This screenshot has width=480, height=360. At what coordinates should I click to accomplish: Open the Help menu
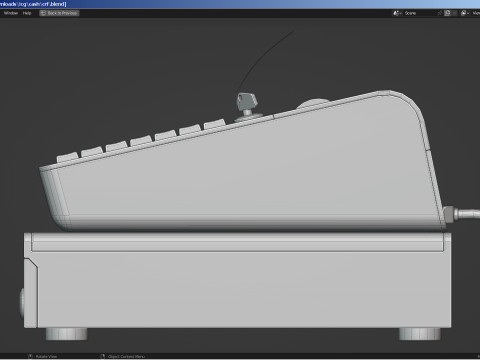pyautogui.click(x=27, y=13)
